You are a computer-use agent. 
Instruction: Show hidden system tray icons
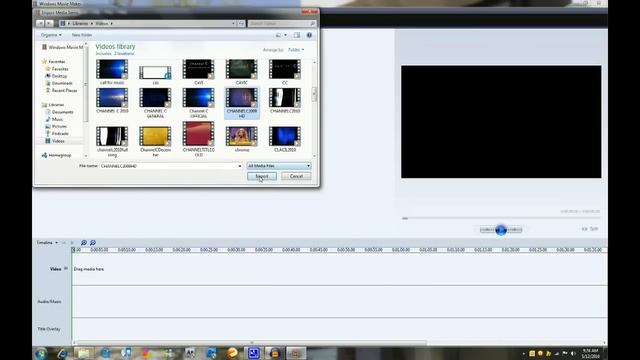pyautogui.click(x=524, y=353)
